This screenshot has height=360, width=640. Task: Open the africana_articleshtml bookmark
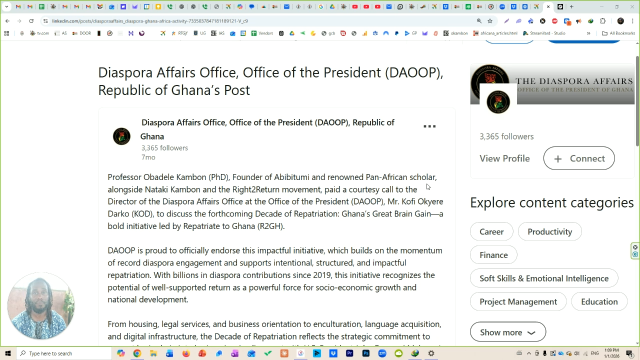[x=495, y=33]
